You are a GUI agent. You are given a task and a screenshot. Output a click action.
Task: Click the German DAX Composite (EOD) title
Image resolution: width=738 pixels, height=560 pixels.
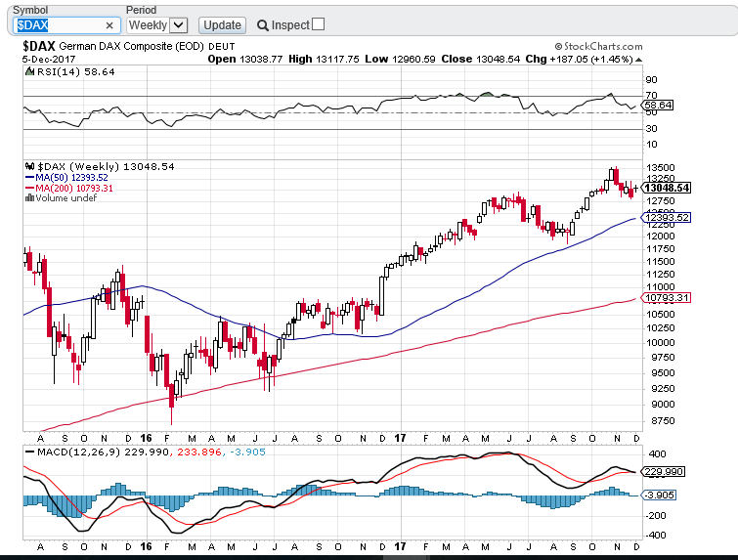click(x=131, y=46)
